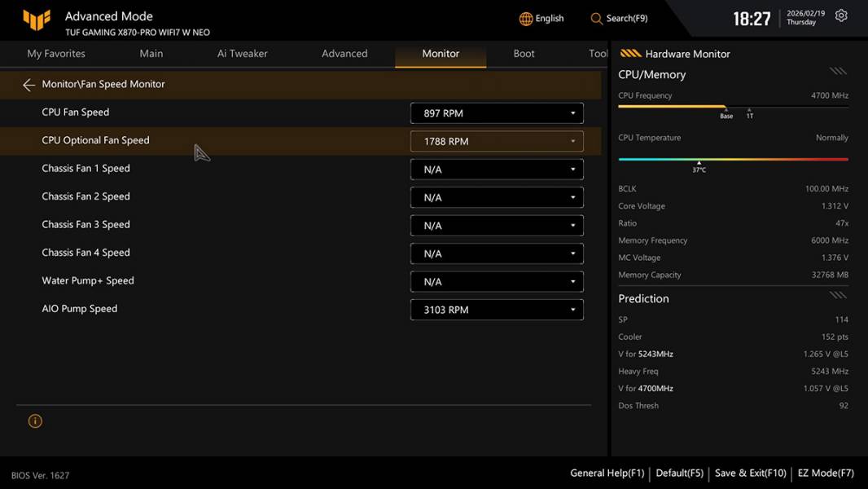
Task: Click the TUF Gaming logo
Action: pyautogui.click(x=37, y=20)
